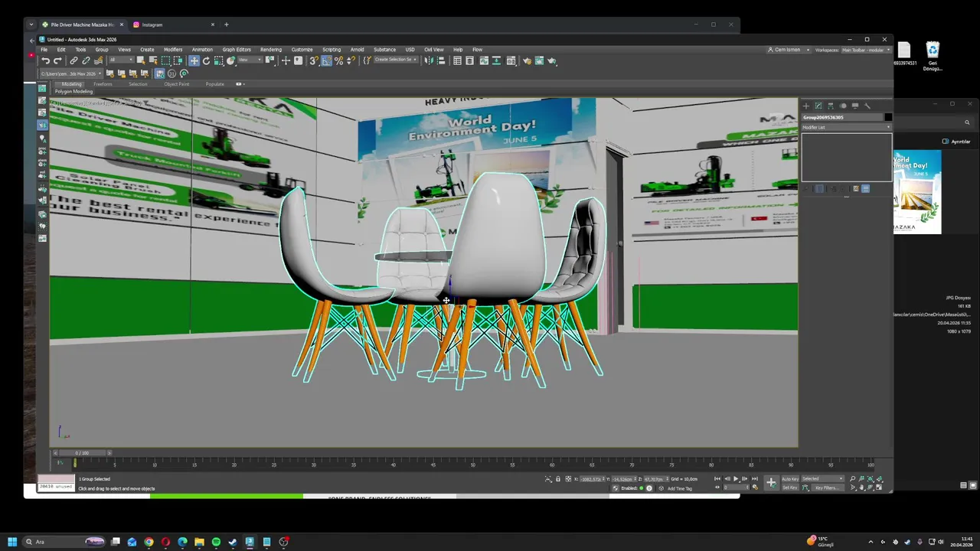The height and width of the screenshot is (551, 980).
Task: Click the Ara search box on the taskbar
Action: coord(65,542)
